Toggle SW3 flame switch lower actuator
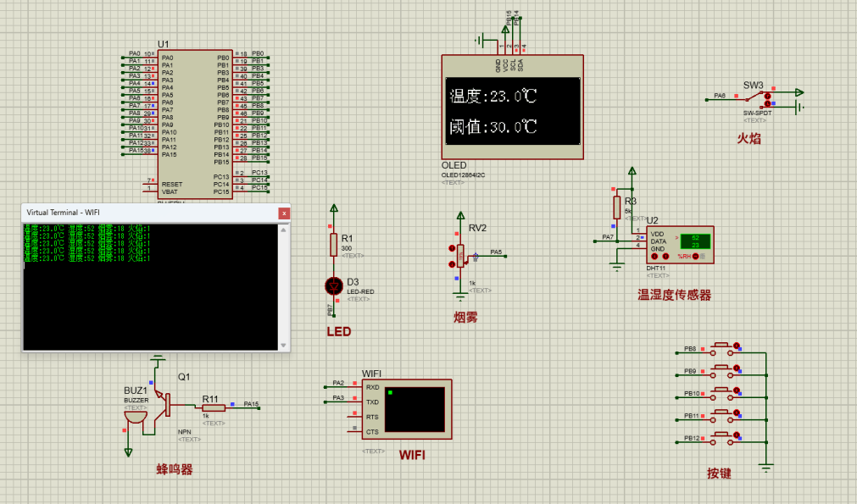Viewport: 857px width, 504px height. point(768,104)
